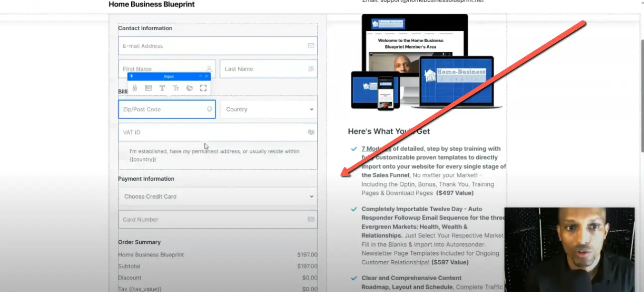Click the Home Business Blueprint header text
The width and height of the screenshot is (644, 292).
pyautogui.click(x=151, y=4)
